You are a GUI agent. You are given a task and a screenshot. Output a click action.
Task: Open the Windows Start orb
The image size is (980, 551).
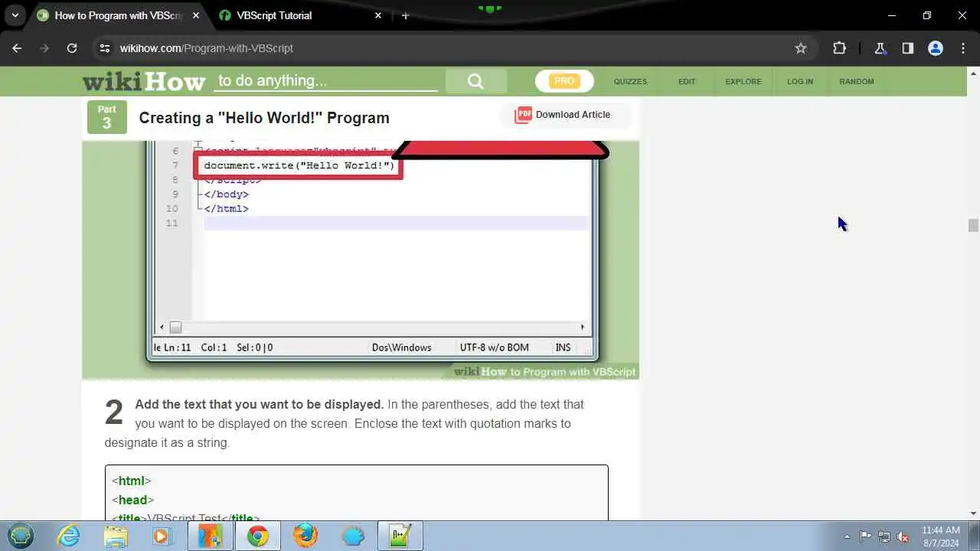(x=21, y=536)
